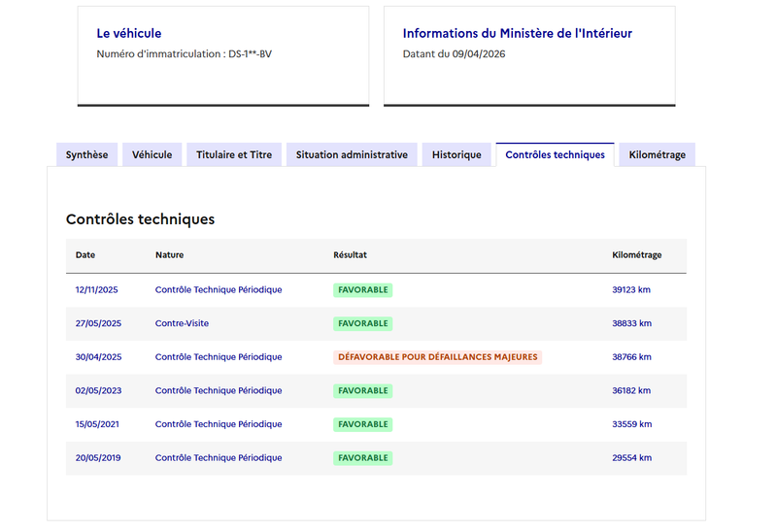This screenshot has width=777, height=532.
Task: Open the Véhicule tab
Action: (152, 155)
